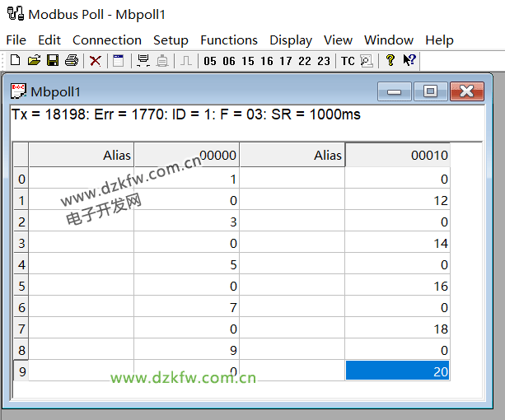Open the View menu

click(x=338, y=40)
